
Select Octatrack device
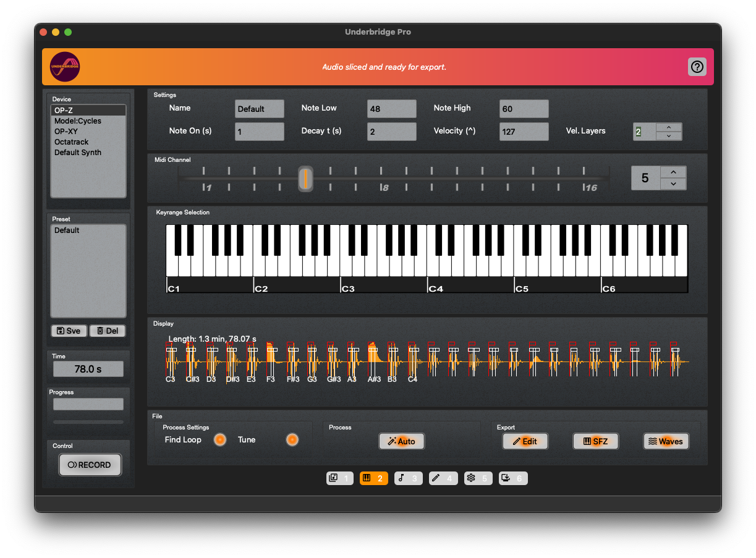(88, 142)
